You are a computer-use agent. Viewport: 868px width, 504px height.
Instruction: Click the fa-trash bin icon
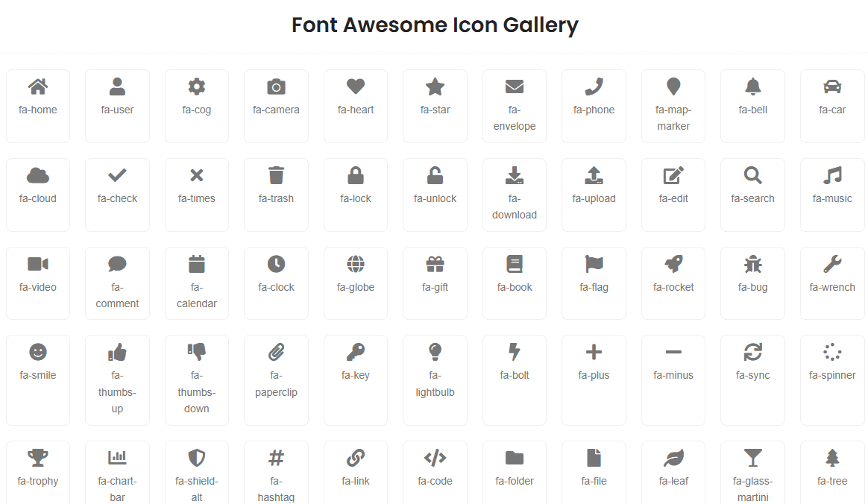[276, 175]
